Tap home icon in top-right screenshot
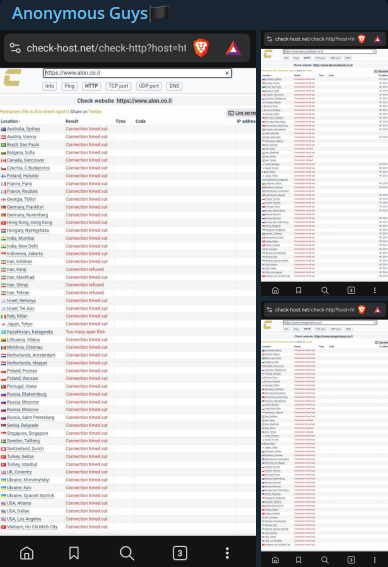Screen dimensions: 388x567 pos(276,290)
